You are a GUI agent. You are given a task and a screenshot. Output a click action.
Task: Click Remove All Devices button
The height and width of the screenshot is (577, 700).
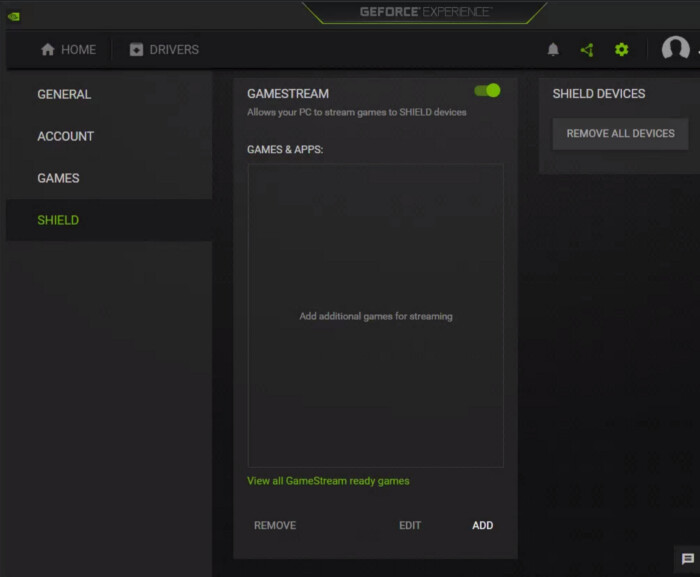click(620, 134)
